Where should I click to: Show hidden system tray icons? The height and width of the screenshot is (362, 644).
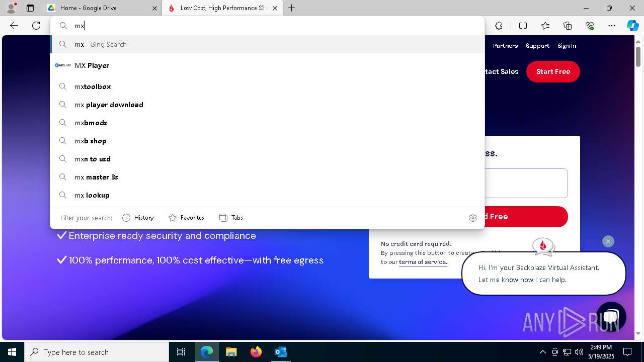[x=542, y=352]
